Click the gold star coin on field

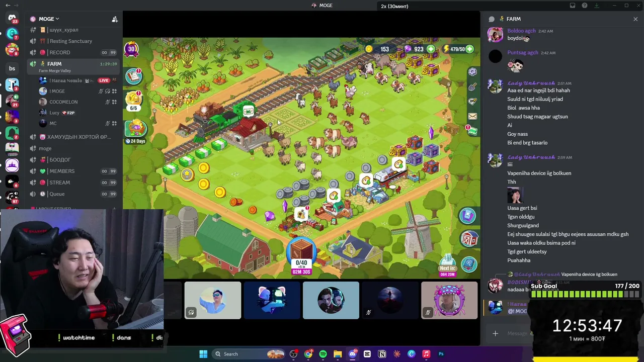coord(187,174)
